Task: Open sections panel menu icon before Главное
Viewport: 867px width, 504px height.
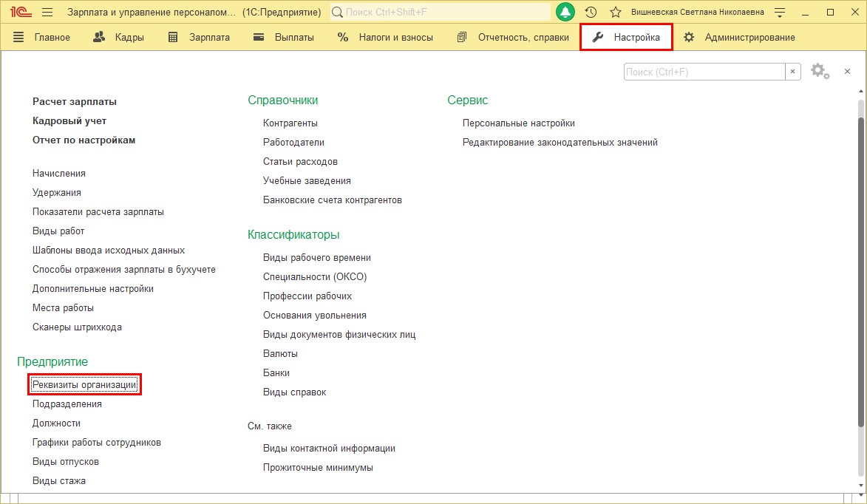Action: [18, 37]
